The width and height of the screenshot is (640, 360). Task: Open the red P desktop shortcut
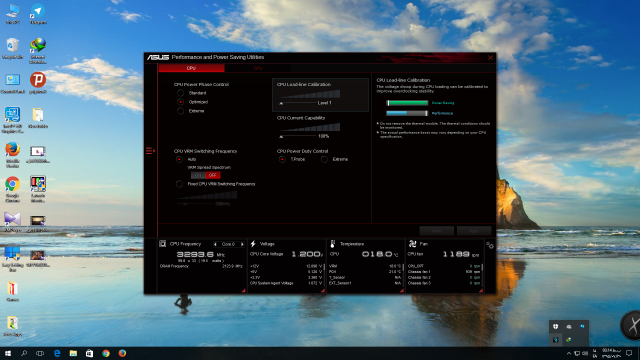pos(38,83)
